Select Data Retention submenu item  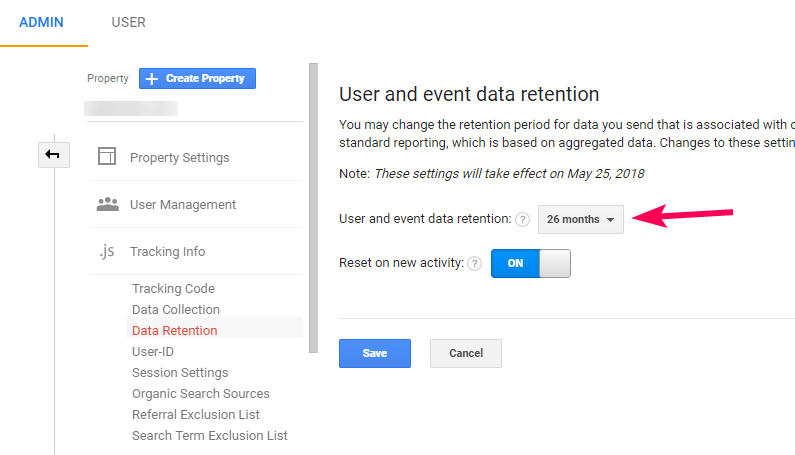tap(174, 330)
